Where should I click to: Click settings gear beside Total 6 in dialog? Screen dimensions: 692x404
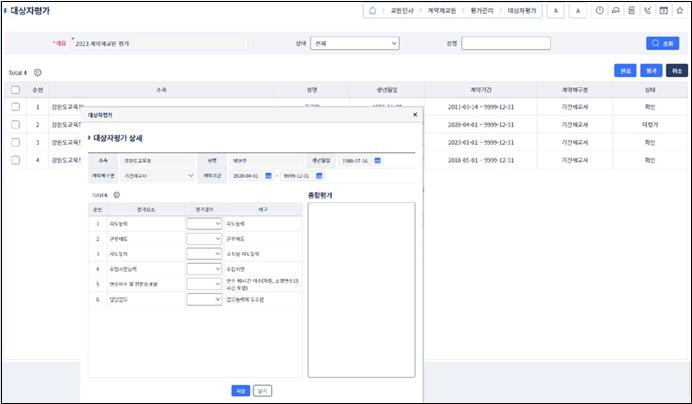pyautogui.click(x=117, y=195)
